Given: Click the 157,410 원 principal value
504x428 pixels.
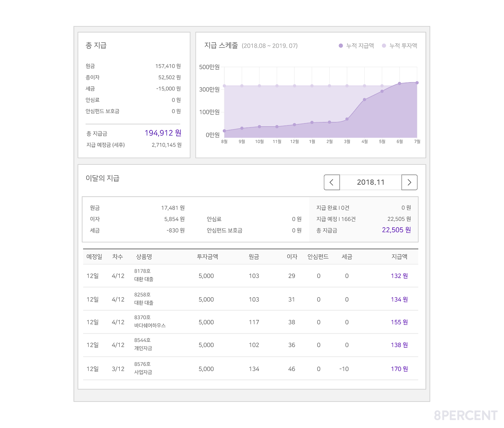Looking at the screenshot, I should (168, 66).
